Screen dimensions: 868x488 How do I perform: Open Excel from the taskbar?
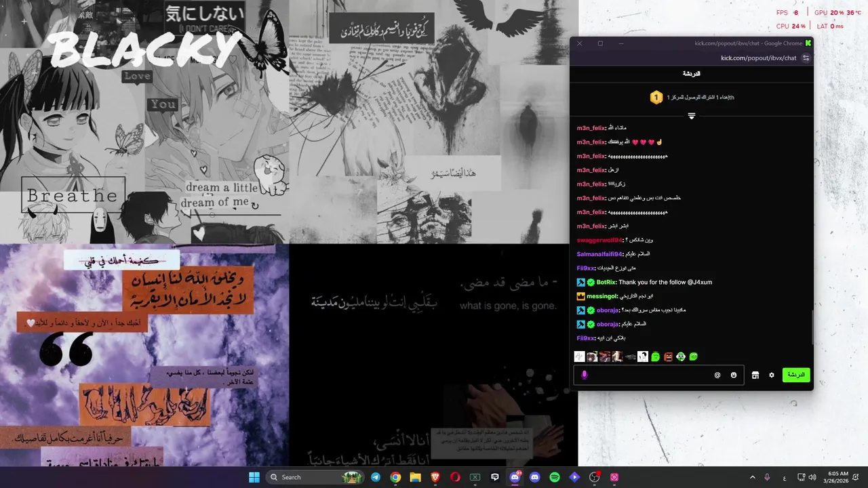click(x=475, y=477)
